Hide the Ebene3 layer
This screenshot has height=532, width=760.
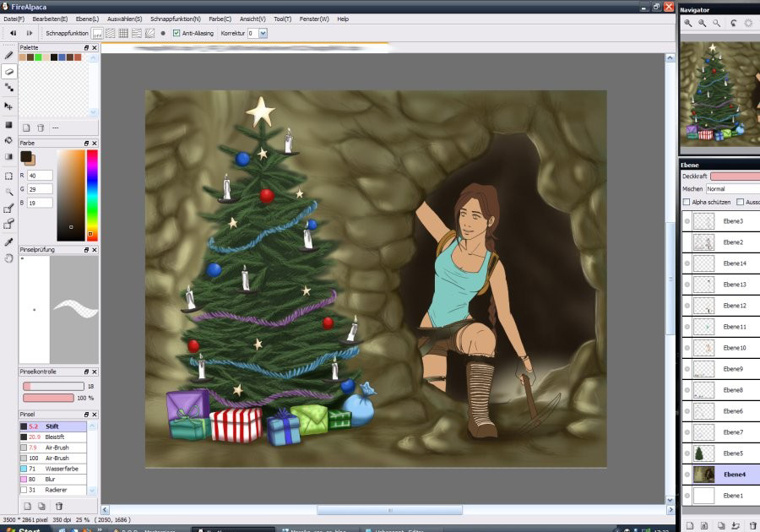point(687,221)
